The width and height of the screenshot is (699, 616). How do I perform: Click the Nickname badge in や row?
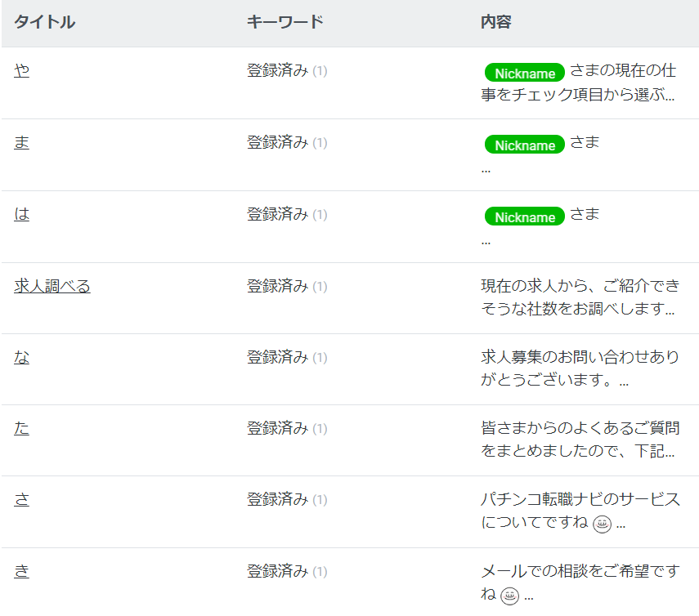(x=525, y=73)
